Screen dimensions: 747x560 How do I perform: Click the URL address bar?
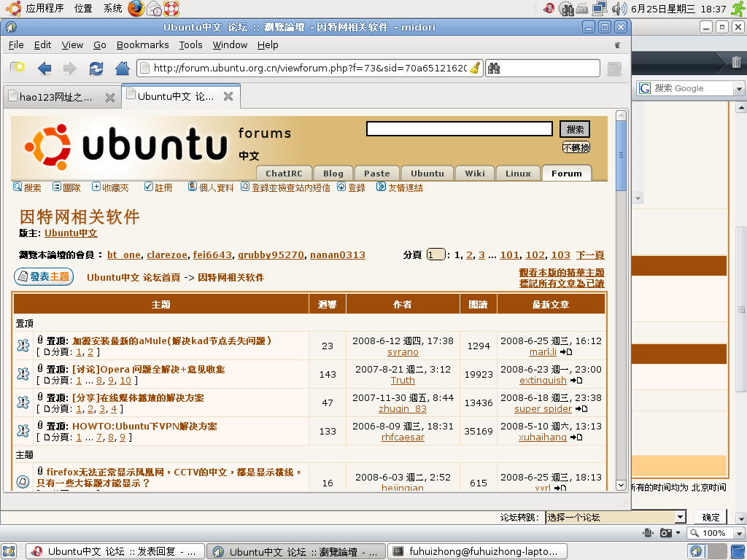[309, 68]
